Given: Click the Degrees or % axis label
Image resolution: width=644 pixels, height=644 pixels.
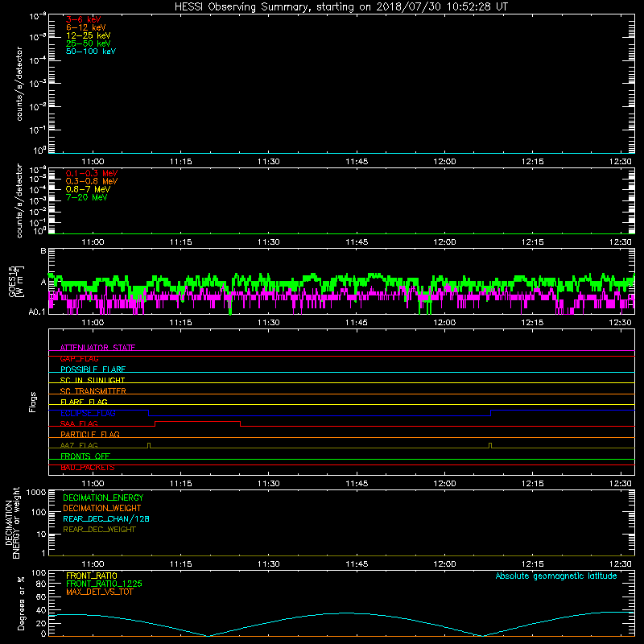Looking at the screenshot, I should (x=21, y=603).
